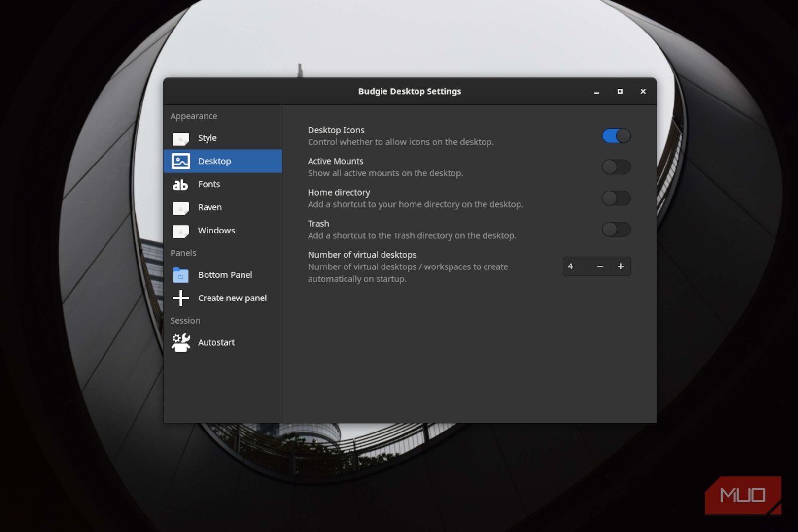The height and width of the screenshot is (532, 798).
Task: Click the 'Panels' section header
Action: coord(183,253)
